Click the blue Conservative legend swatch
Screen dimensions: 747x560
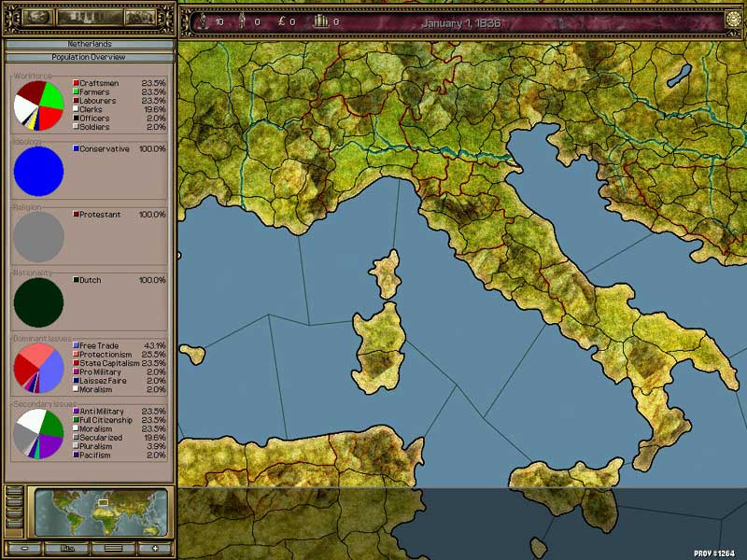(76, 149)
